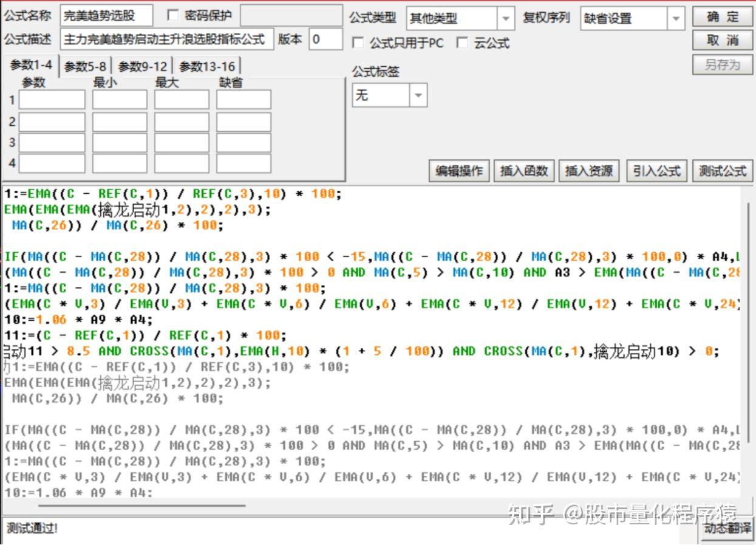This screenshot has width=756, height=545.
Task: Toggle the 云公式 checkbox
Action: 463,43
